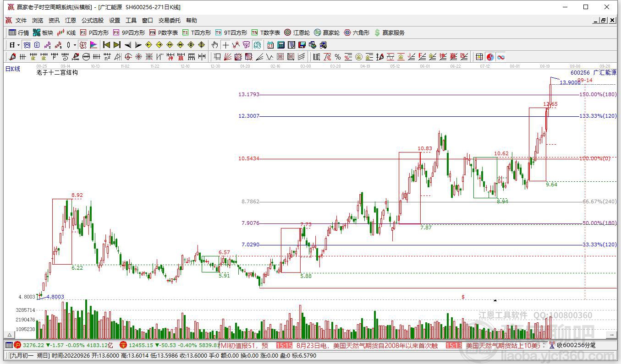
Task: Open the 六角形 tool
Action: coord(357,33)
